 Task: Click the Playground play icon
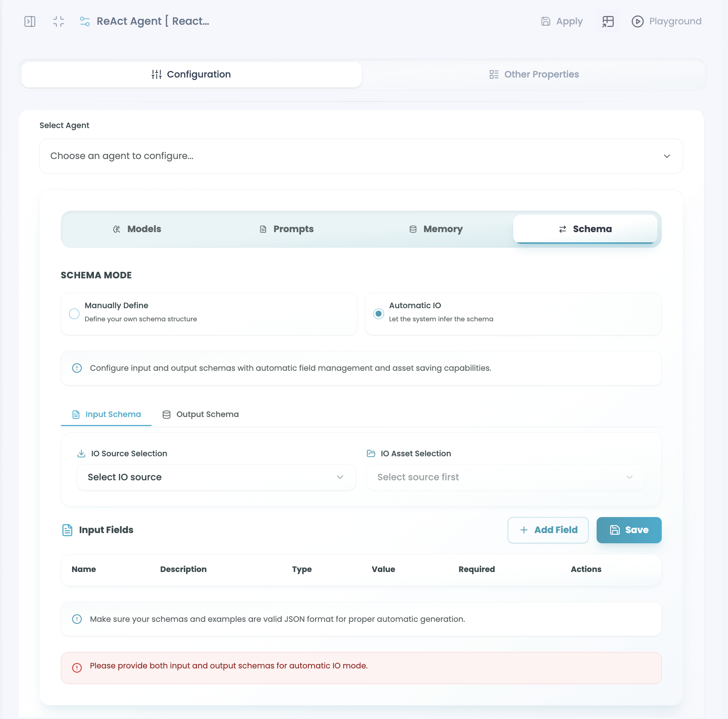637,21
